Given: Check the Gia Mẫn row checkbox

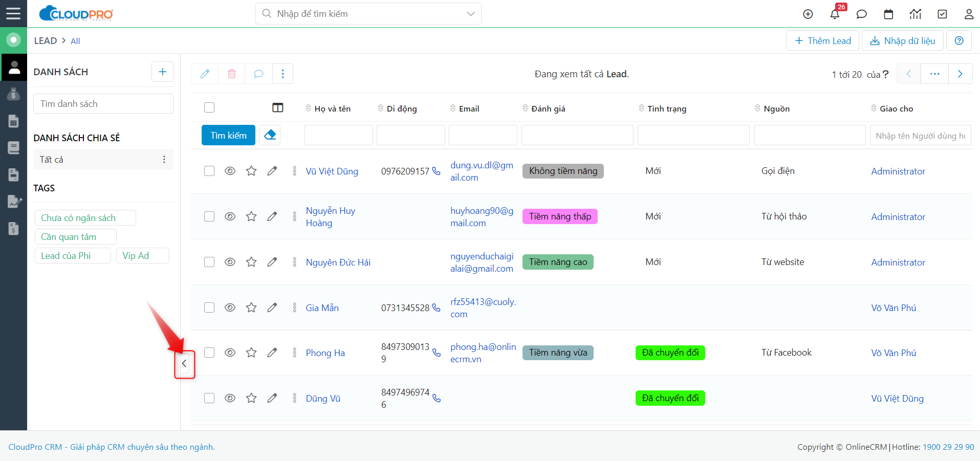Looking at the screenshot, I should 209,308.
